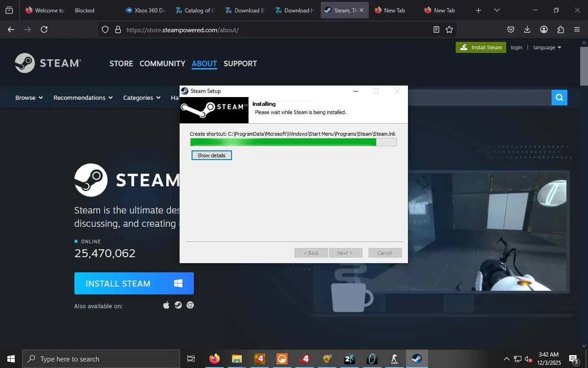The width and height of the screenshot is (588, 368).
Task: Bookmark this page with the star
Action: click(x=449, y=29)
